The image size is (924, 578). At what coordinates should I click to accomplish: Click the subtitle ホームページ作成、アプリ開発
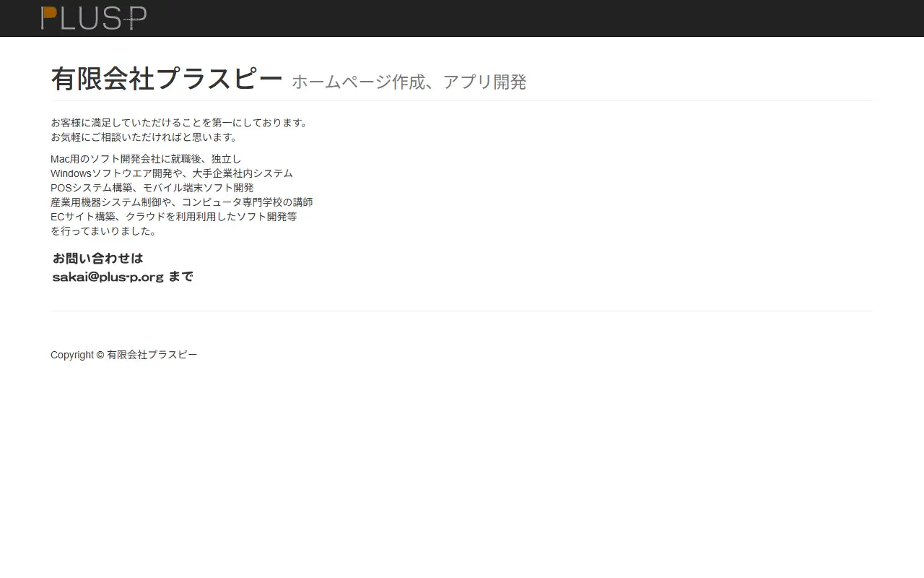pyautogui.click(x=409, y=82)
